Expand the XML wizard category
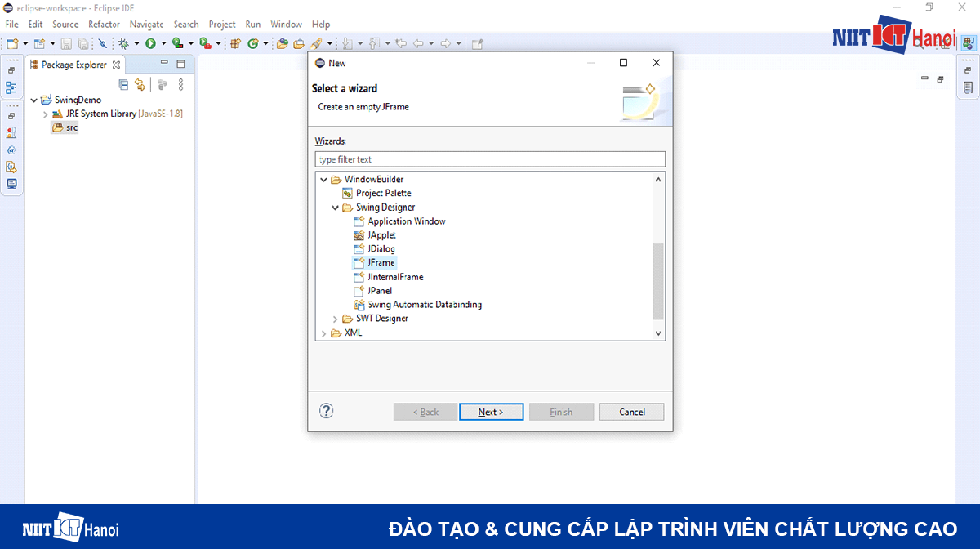980x549 pixels. tap(323, 333)
